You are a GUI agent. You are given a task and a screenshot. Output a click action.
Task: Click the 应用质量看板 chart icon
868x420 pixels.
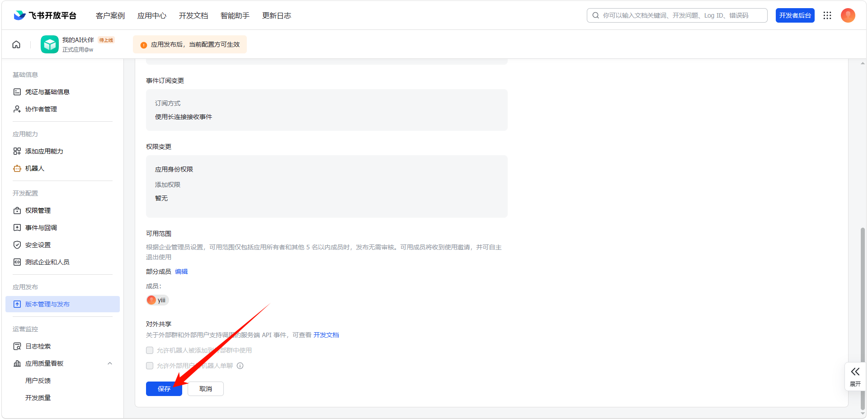[17, 363]
